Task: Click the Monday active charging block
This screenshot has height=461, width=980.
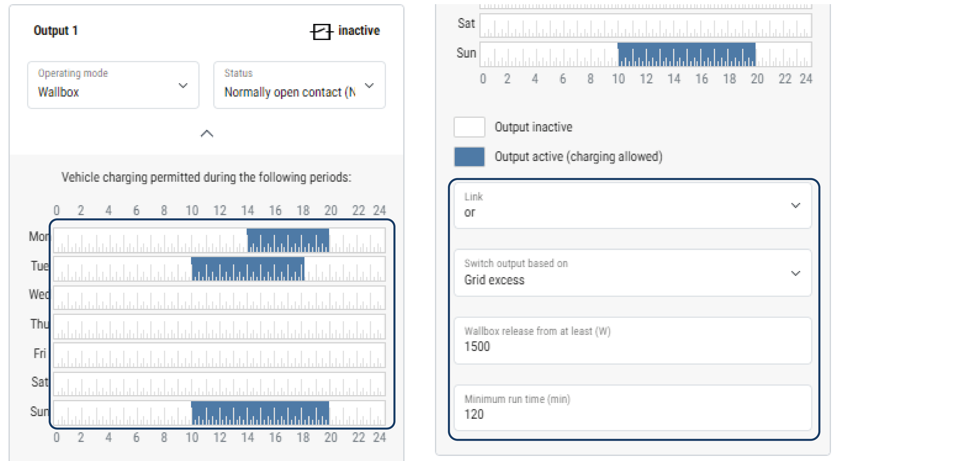Action: click(x=288, y=240)
